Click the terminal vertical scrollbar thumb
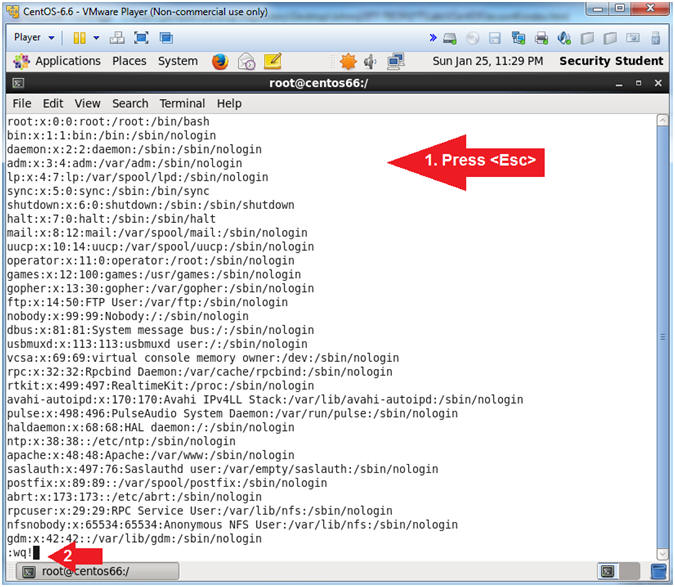Viewport: 675px width, 587px height. pyautogui.click(x=663, y=337)
